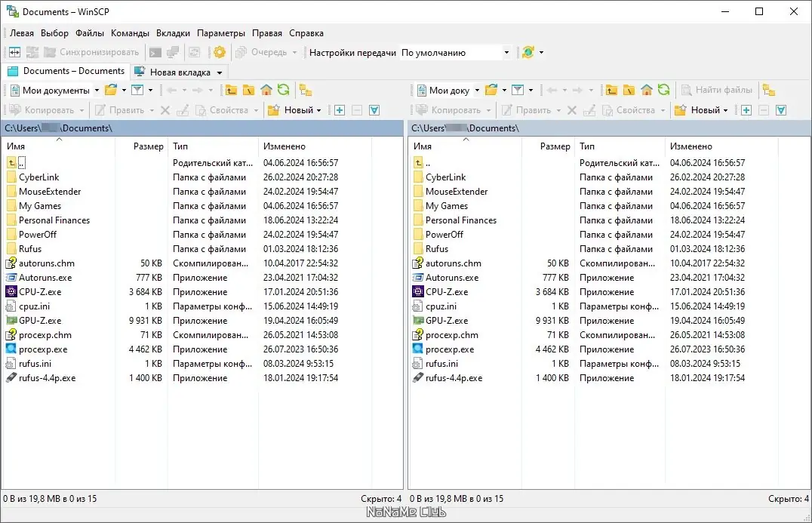Go to root directory in right panel
This screenshot has width=812, height=523.
629,90
